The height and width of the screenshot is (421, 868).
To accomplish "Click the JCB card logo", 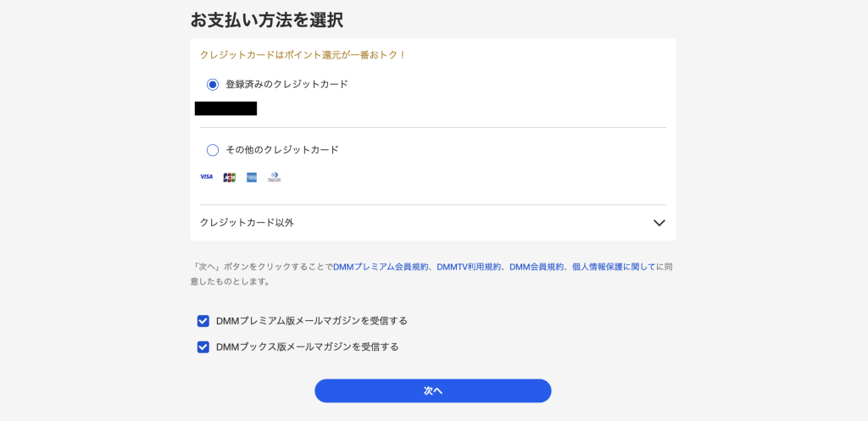I will click(229, 177).
